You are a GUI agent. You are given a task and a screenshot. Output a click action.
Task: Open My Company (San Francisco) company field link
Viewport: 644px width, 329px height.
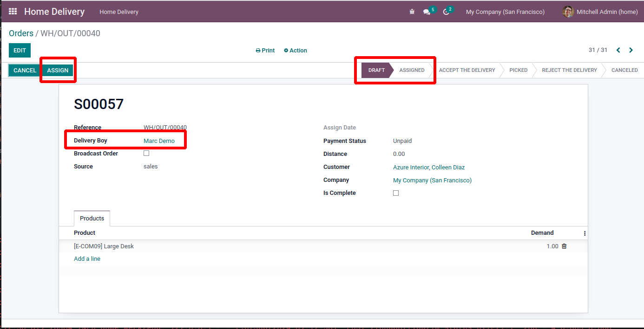(x=432, y=180)
